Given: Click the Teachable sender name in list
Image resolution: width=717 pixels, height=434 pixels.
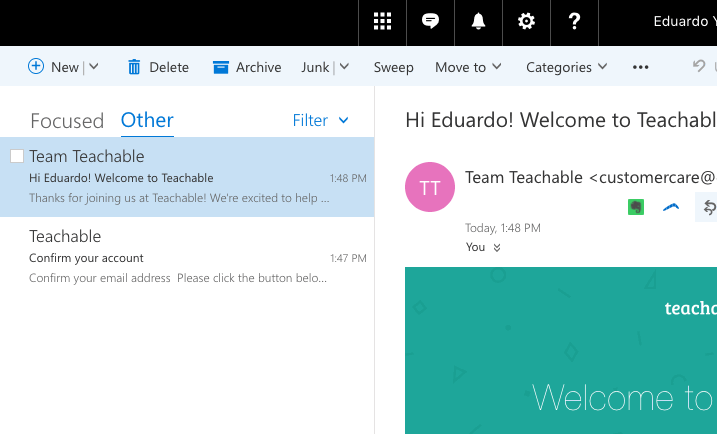Looking at the screenshot, I should [x=65, y=236].
